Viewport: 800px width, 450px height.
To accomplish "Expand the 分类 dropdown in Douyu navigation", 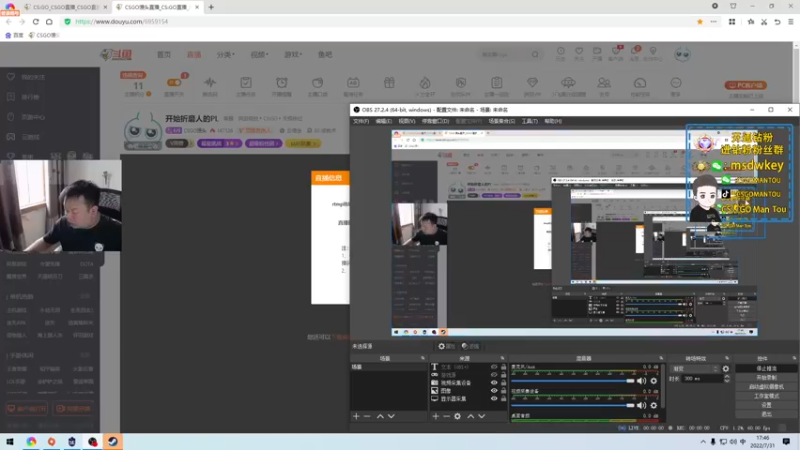I will point(226,55).
